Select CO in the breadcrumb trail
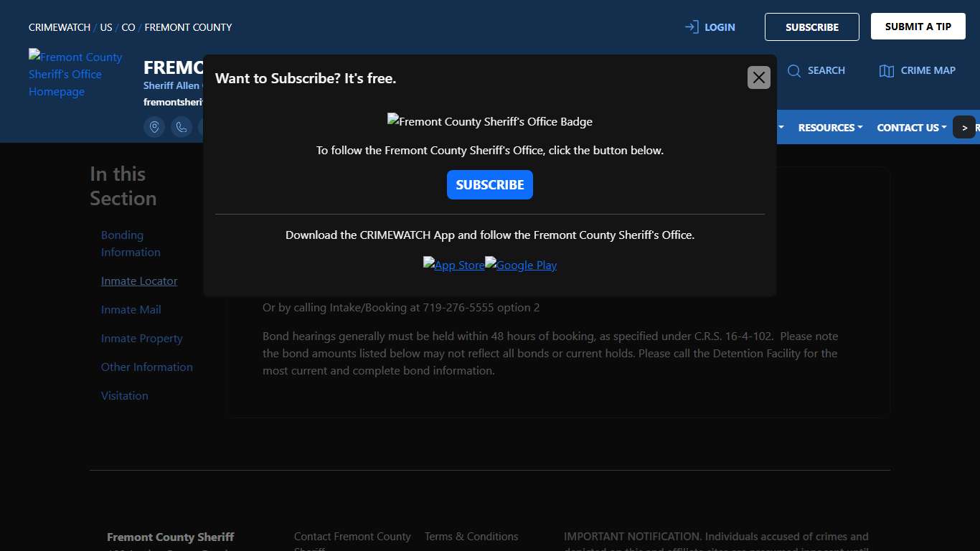This screenshot has height=551, width=980. (x=128, y=27)
